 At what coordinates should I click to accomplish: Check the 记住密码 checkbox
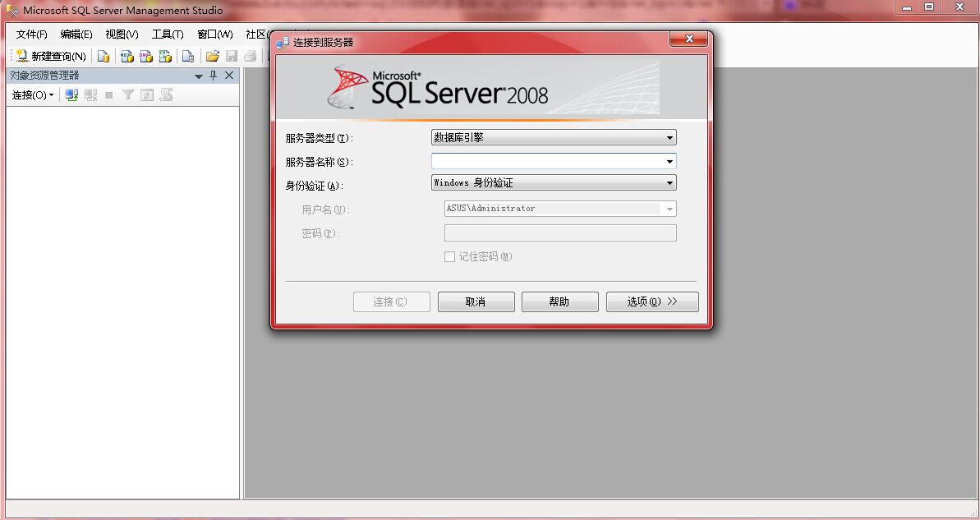[x=450, y=256]
